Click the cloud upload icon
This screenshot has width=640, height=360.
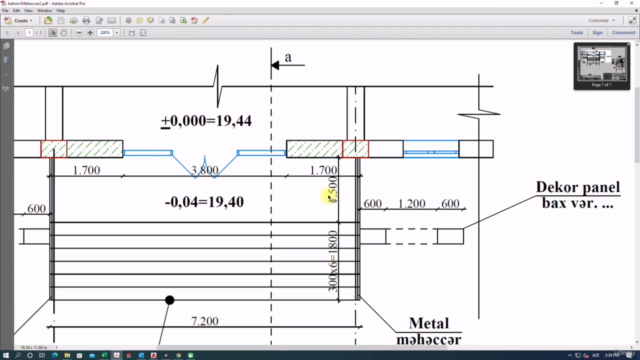pos(73,20)
